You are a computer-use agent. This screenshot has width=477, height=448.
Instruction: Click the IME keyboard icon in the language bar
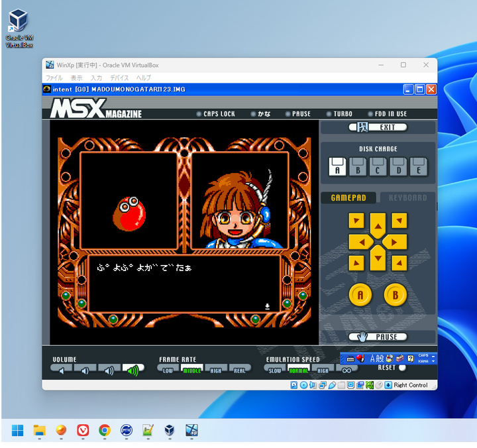[x=350, y=359]
